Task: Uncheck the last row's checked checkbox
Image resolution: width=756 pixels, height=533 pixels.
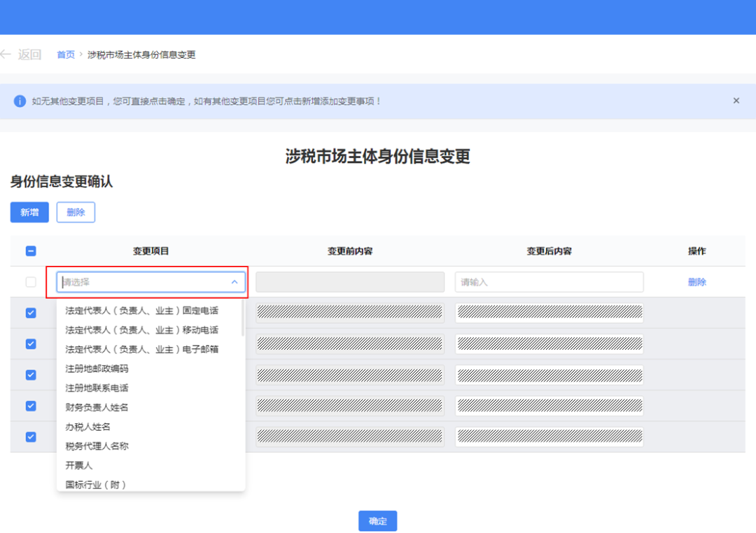Action: (x=31, y=436)
